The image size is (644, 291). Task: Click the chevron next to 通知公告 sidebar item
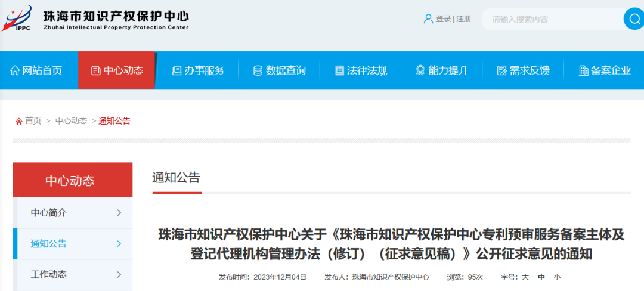tap(119, 244)
